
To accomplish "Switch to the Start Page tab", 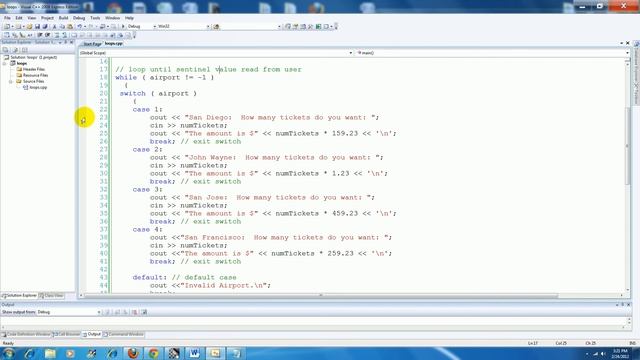I will (92, 44).
